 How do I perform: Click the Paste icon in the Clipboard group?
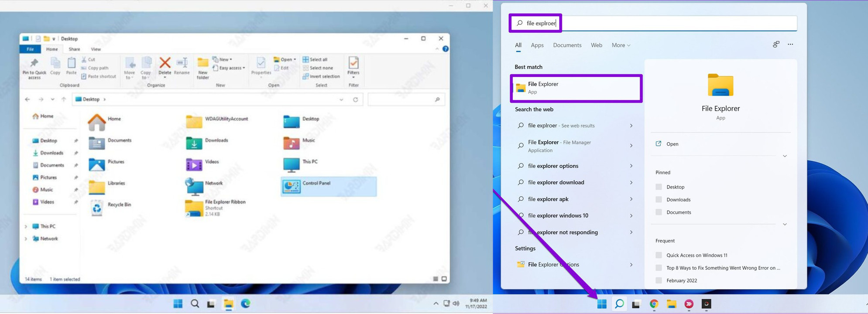71,66
